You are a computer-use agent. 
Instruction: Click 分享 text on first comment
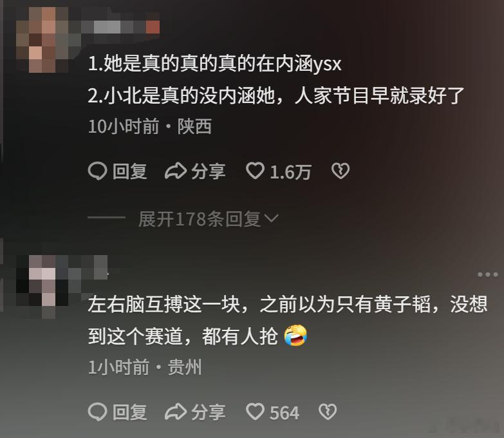tap(209, 171)
